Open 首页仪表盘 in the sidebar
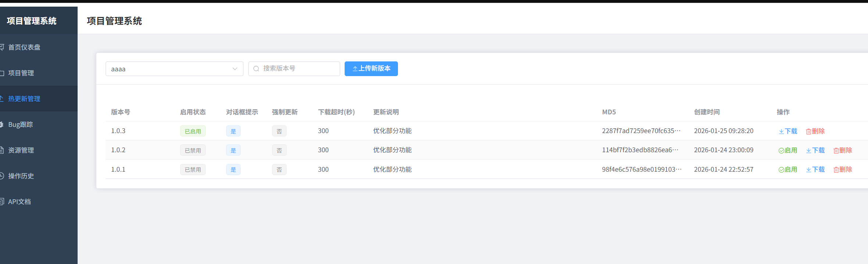The height and width of the screenshot is (264, 868). coord(24,47)
